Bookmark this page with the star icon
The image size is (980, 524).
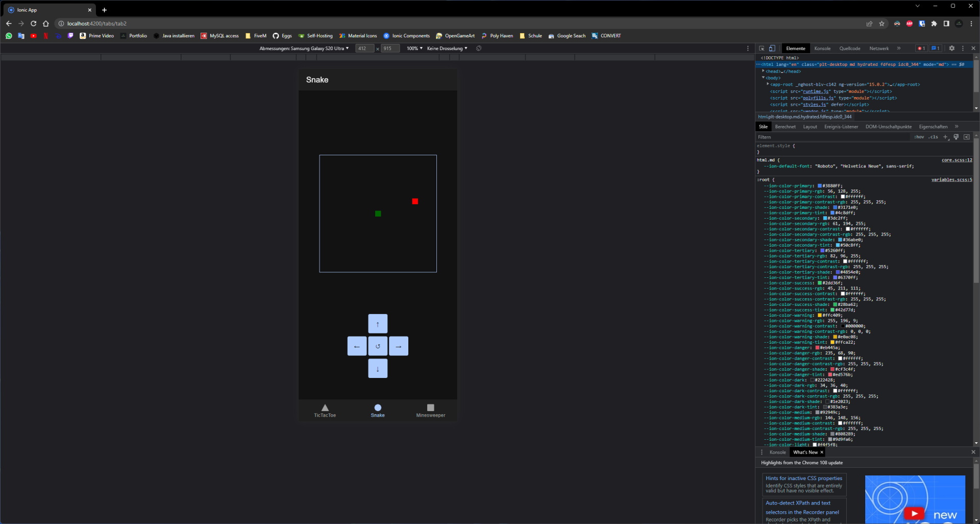coord(881,23)
